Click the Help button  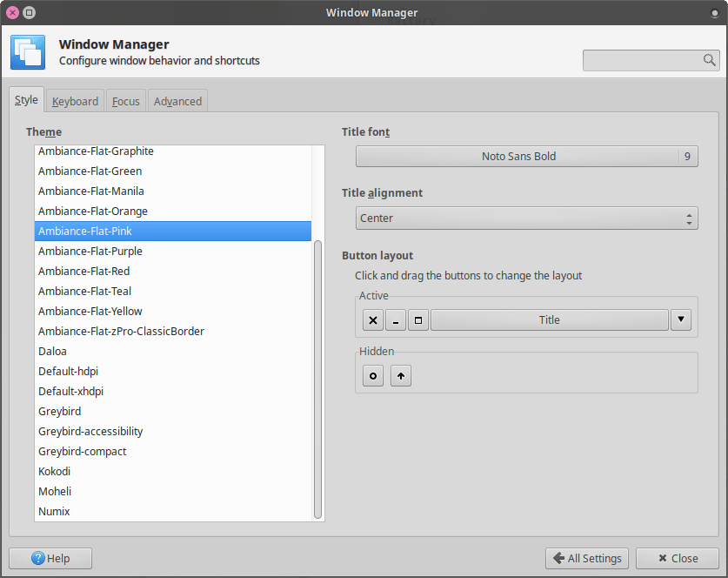click(x=50, y=558)
